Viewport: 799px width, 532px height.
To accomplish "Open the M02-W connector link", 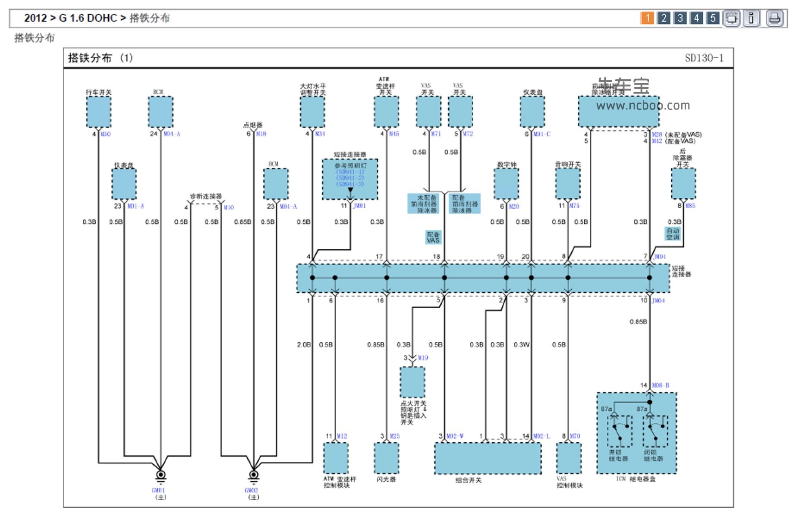I will coord(455,436).
